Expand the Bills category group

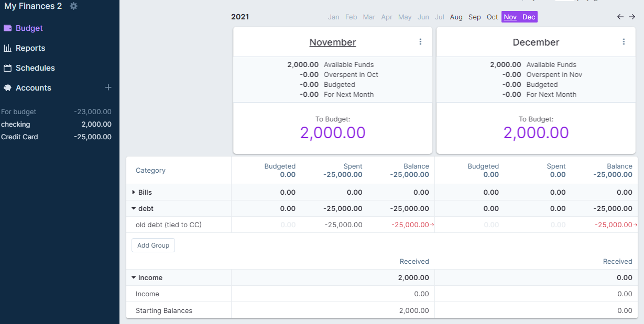(134, 193)
